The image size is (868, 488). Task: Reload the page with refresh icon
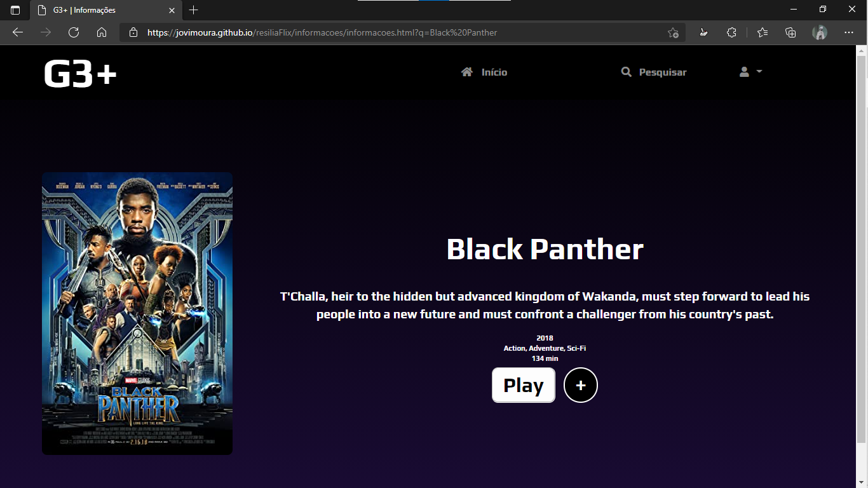coord(74,32)
